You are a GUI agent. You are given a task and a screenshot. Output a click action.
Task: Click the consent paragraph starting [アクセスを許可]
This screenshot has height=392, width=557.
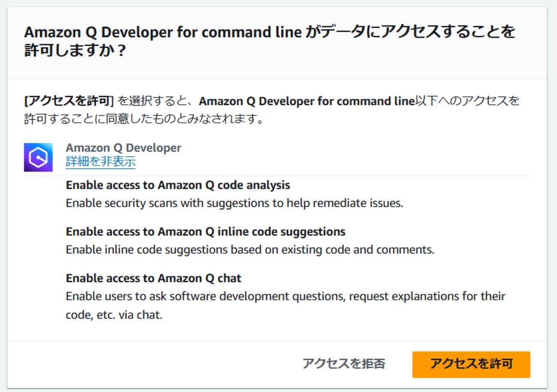tap(272, 110)
